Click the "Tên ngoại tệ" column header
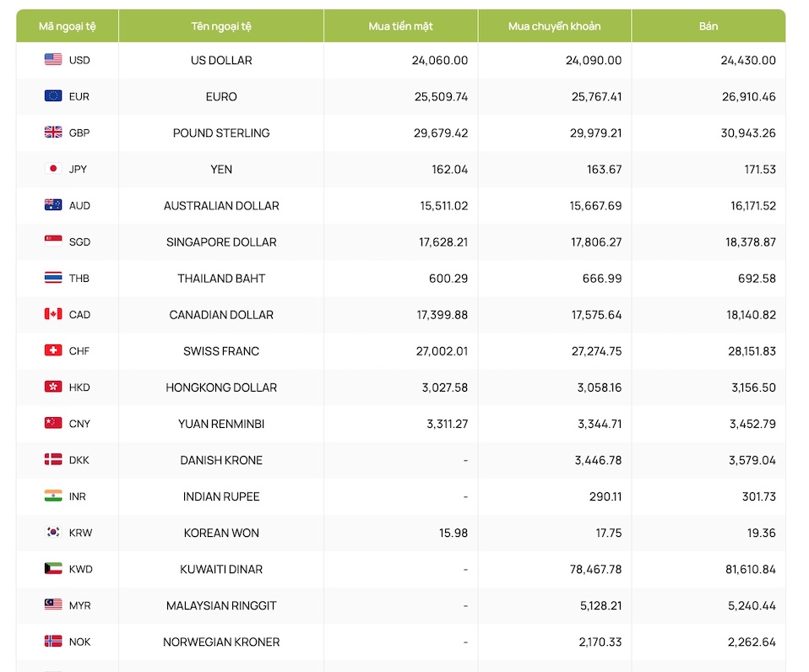 click(x=221, y=26)
